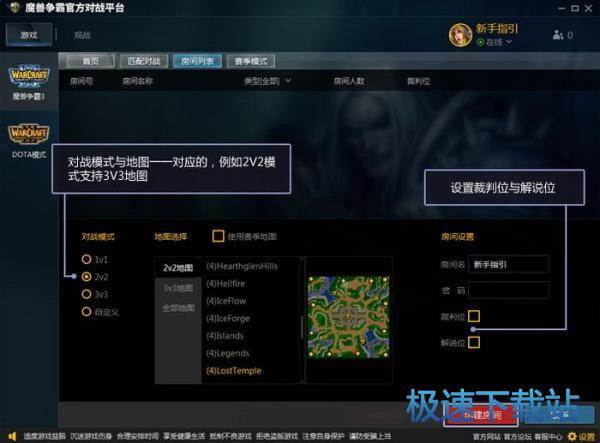The width and height of the screenshot is (600, 443).
Task: Switch to the 游戏 top tab
Action: (29, 35)
